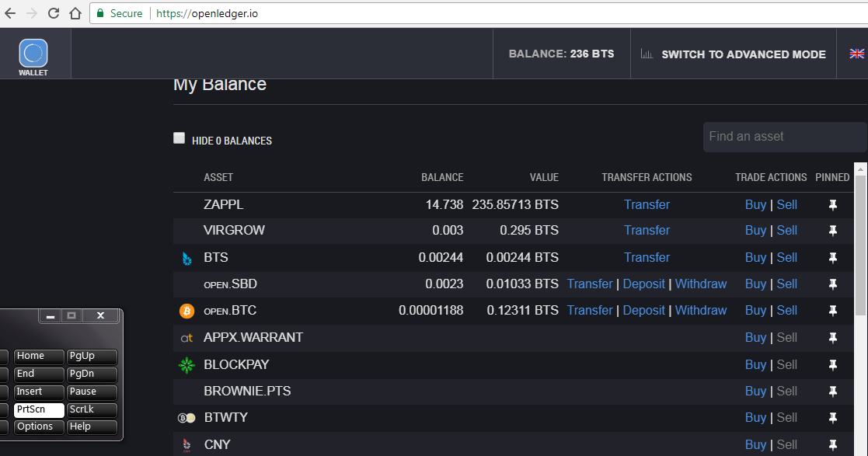Transfer VIRGROW asset
Image resolution: width=868 pixels, height=456 pixels.
pyautogui.click(x=647, y=230)
